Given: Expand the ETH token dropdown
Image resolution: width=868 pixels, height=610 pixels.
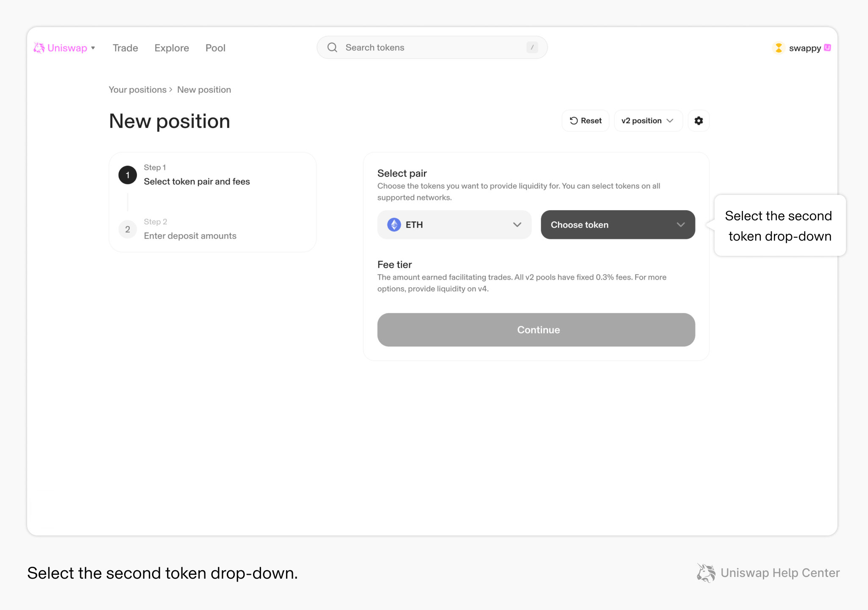Looking at the screenshot, I should [x=454, y=225].
